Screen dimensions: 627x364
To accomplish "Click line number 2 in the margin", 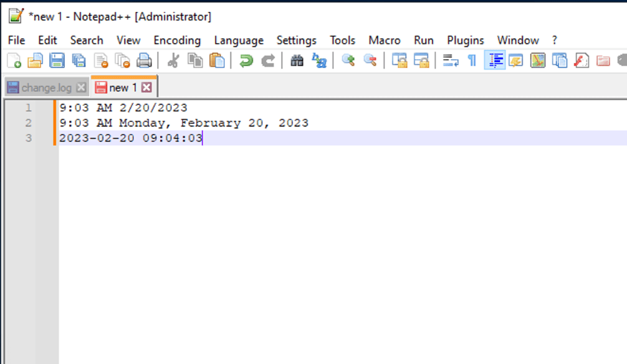I will coord(28,123).
